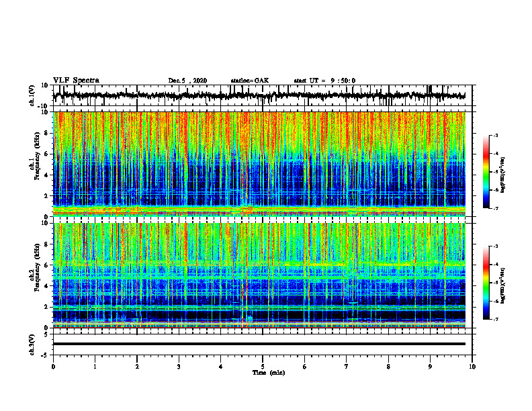Viewport: 532px width, 411px height.
Task: Click the "Time (min)" axis title
Action: pyautogui.click(x=269, y=373)
